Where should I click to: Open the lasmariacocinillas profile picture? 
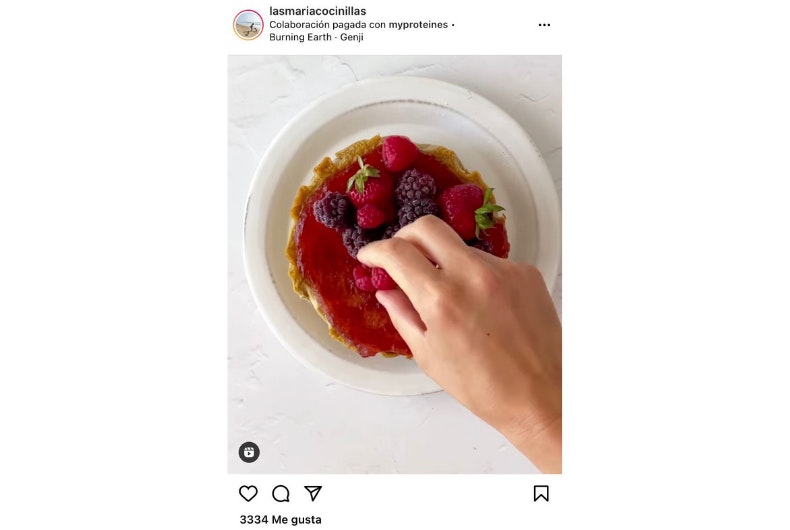[x=248, y=24]
